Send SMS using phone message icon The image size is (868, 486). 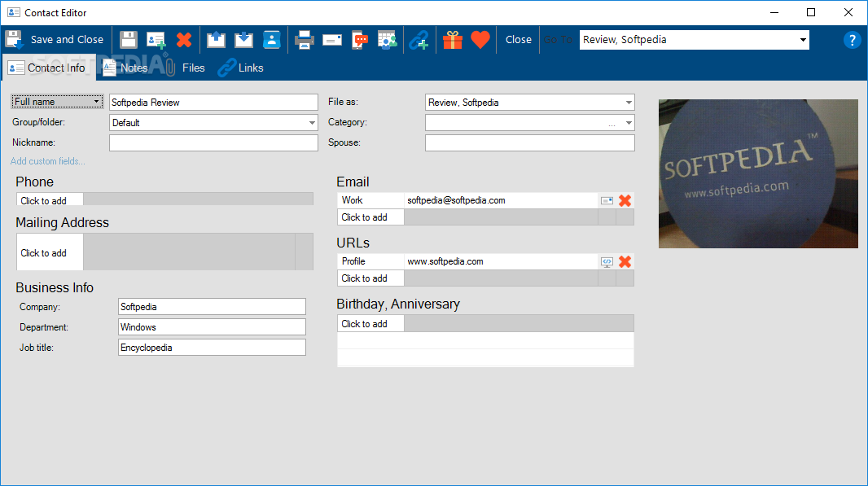pyautogui.click(x=360, y=40)
